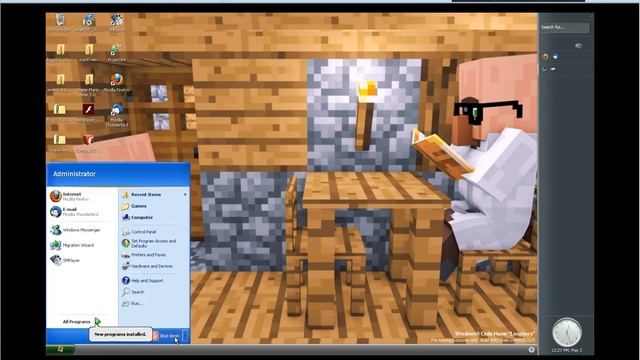This screenshot has width=640, height=360.
Task: Click Administrator user name header
Action: tap(74, 174)
